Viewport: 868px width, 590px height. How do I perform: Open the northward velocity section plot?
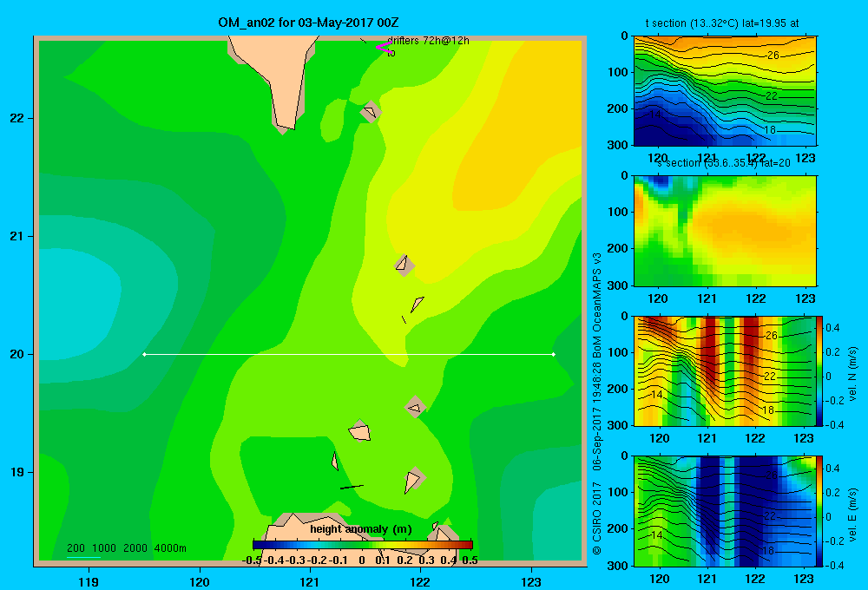pos(725,370)
